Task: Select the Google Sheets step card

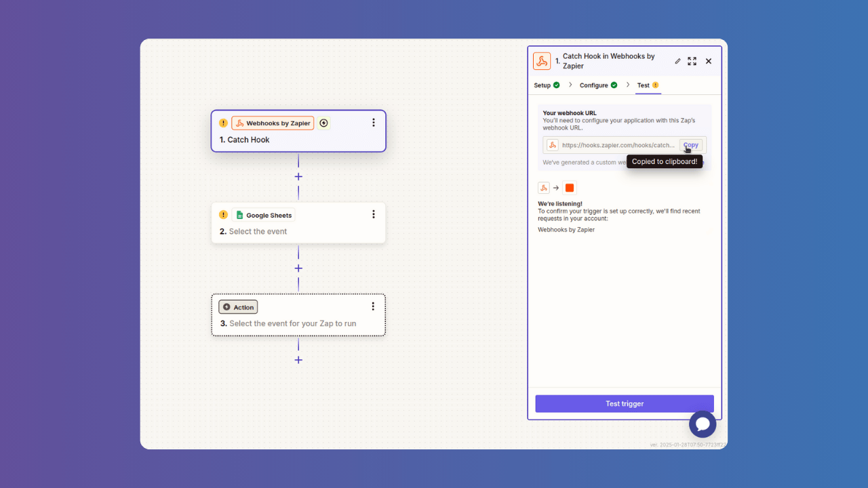Action: (x=298, y=223)
